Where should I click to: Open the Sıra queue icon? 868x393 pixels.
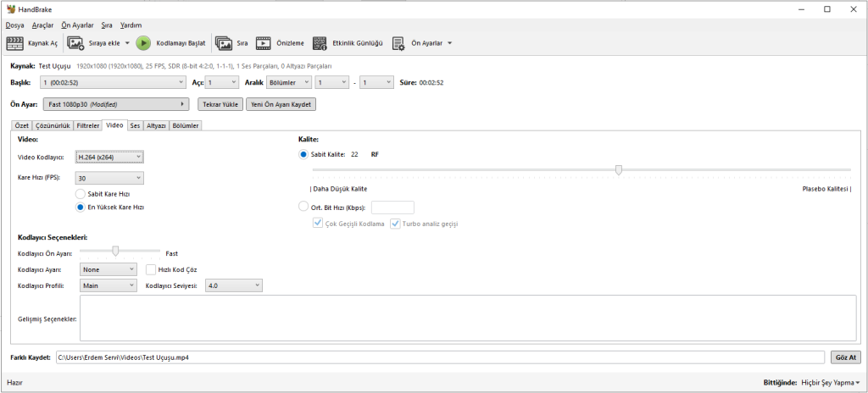(x=224, y=43)
